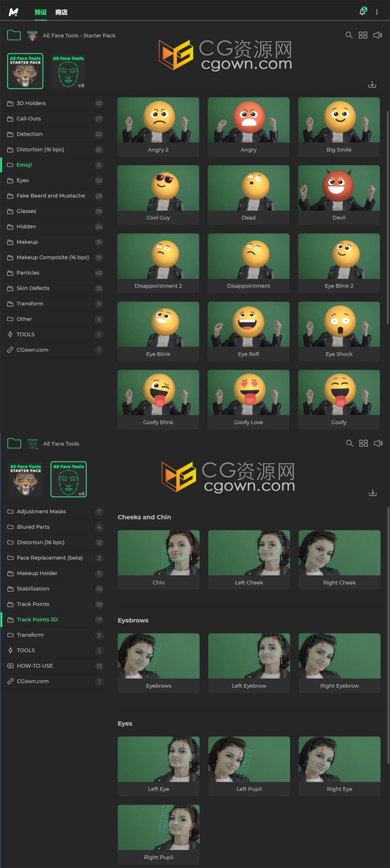The width and height of the screenshot is (390, 868).
Task: Click the AE Face Tools preset list scrollbar
Action: (x=388, y=635)
